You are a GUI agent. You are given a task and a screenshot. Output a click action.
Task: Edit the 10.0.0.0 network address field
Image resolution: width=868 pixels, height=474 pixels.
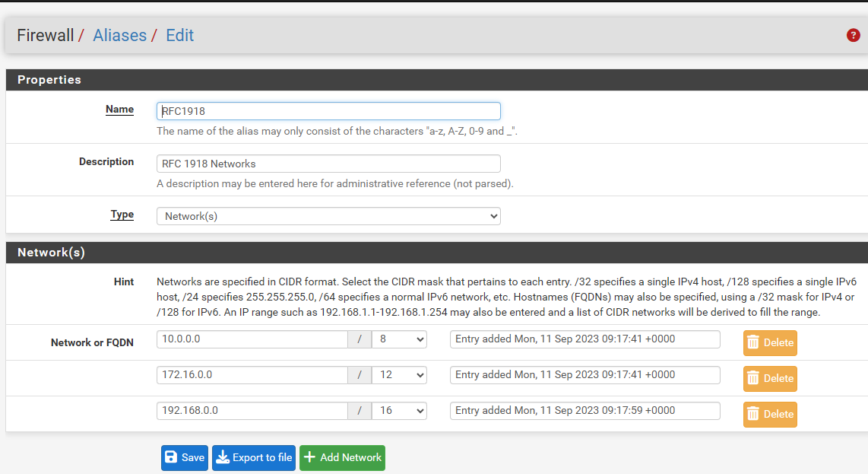pyautogui.click(x=252, y=339)
